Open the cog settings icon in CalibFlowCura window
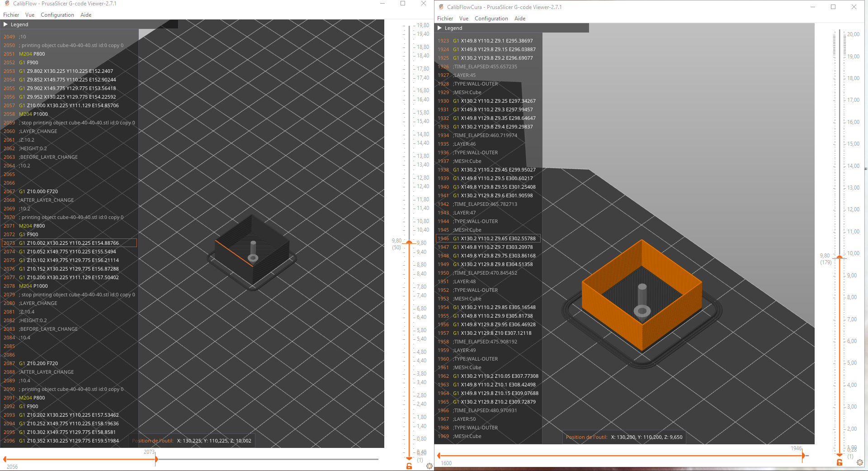Screen dimensions: 868x471 [x=860, y=462]
